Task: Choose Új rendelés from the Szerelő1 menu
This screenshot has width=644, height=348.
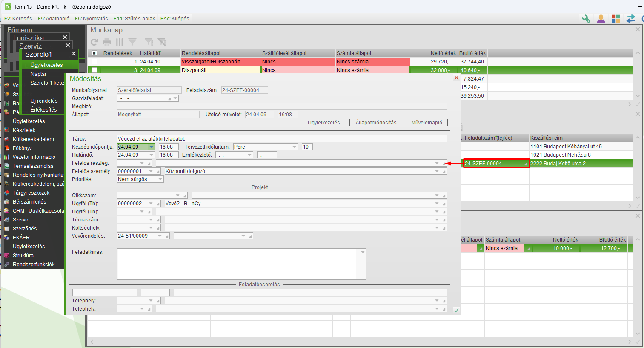Action: [44, 101]
